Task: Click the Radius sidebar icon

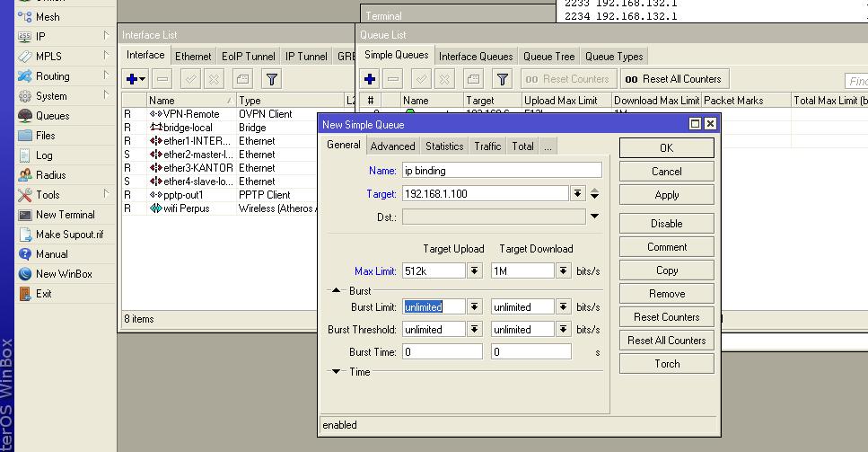Action: point(25,175)
